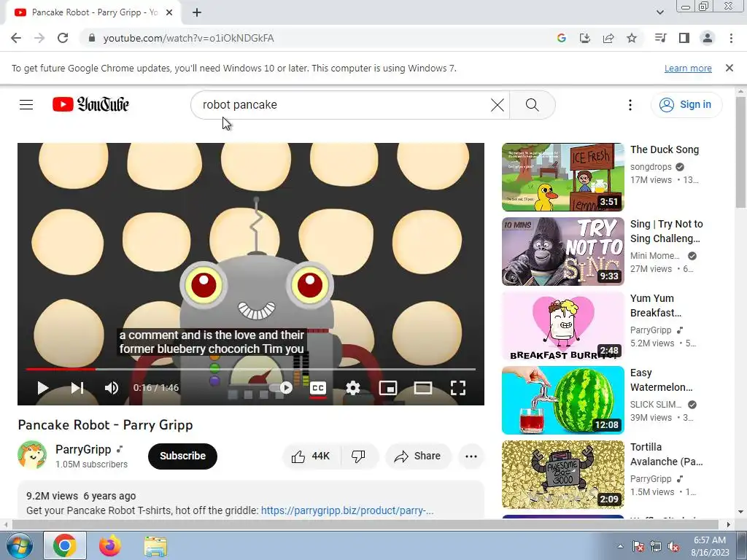Viewport: 747px width, 560px height.
Task: Open Windows Explorer from taskbar
Action: click(155, 545)
